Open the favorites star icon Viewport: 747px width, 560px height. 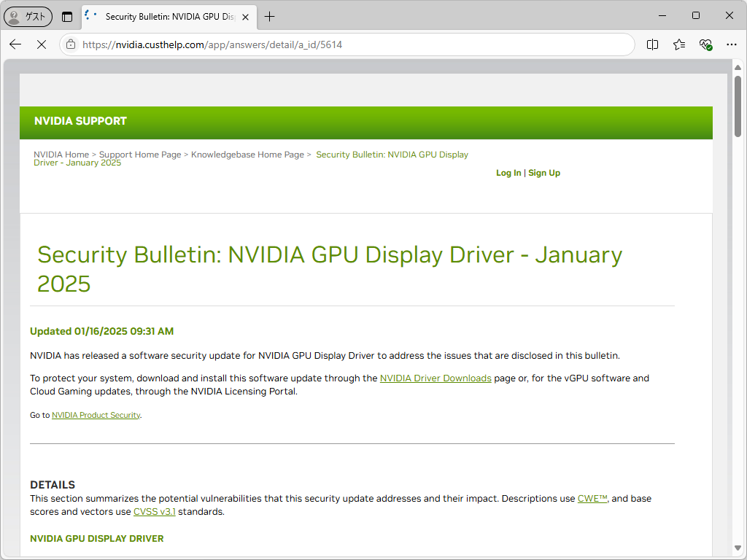pos(679,44)
